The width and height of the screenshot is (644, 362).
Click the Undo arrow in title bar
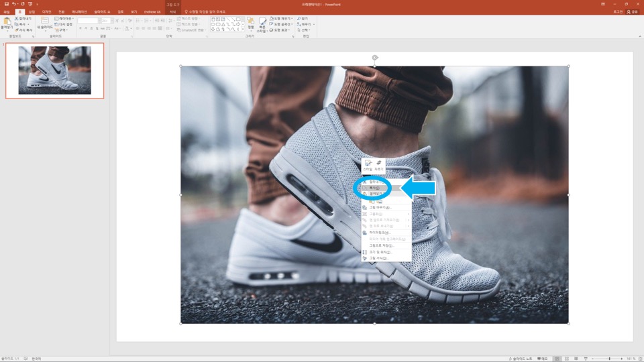(x=13, y=4)
